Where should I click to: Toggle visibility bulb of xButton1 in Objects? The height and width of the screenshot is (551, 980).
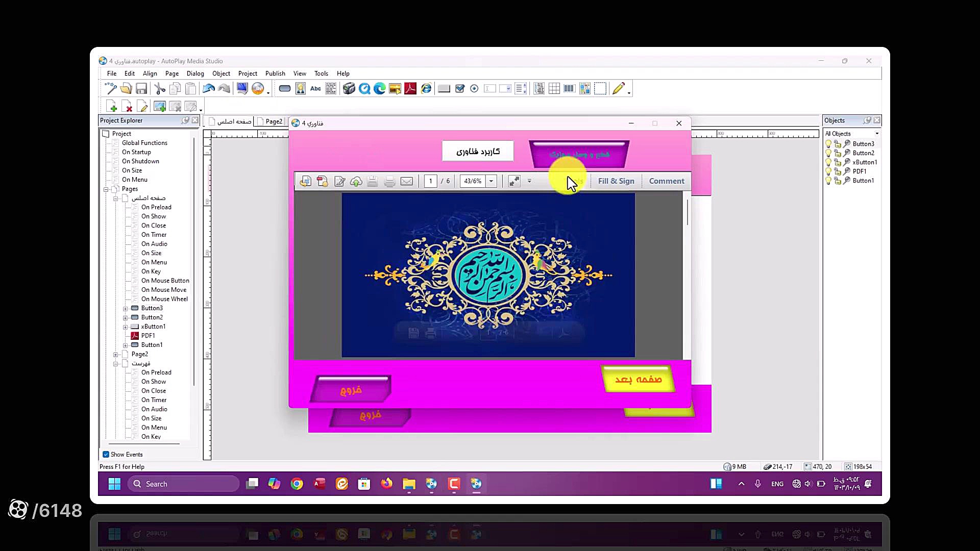[x=828, y=162]
